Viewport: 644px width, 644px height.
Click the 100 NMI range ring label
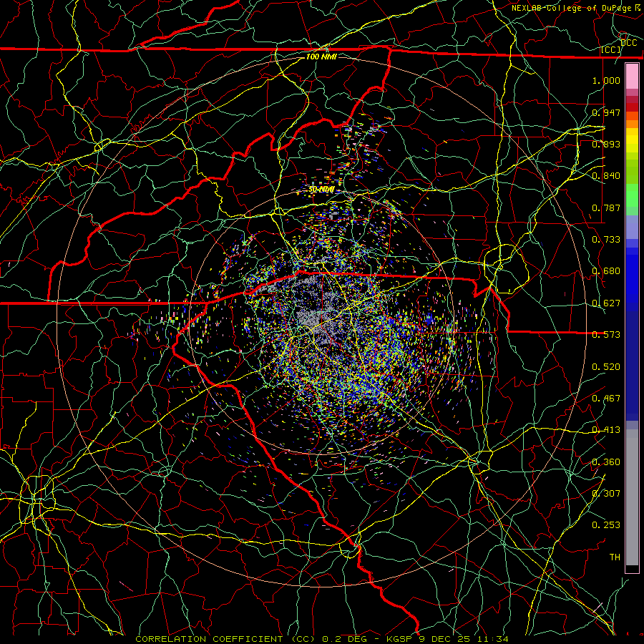click(x=321, y=57)
